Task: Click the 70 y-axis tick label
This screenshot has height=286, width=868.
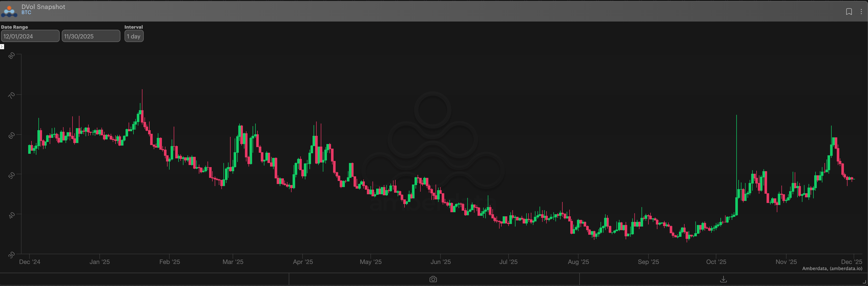Action: pos(12,95)
